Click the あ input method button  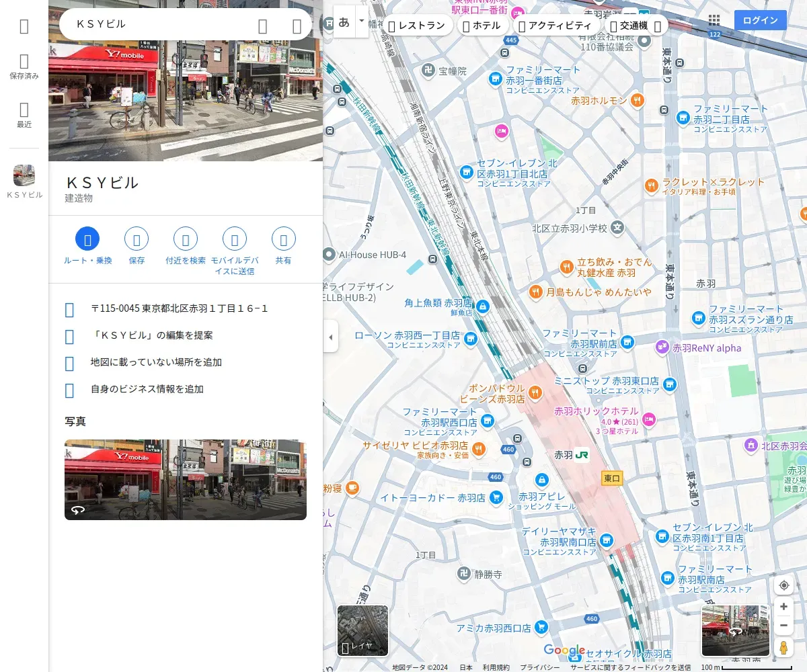coord(344,22)
